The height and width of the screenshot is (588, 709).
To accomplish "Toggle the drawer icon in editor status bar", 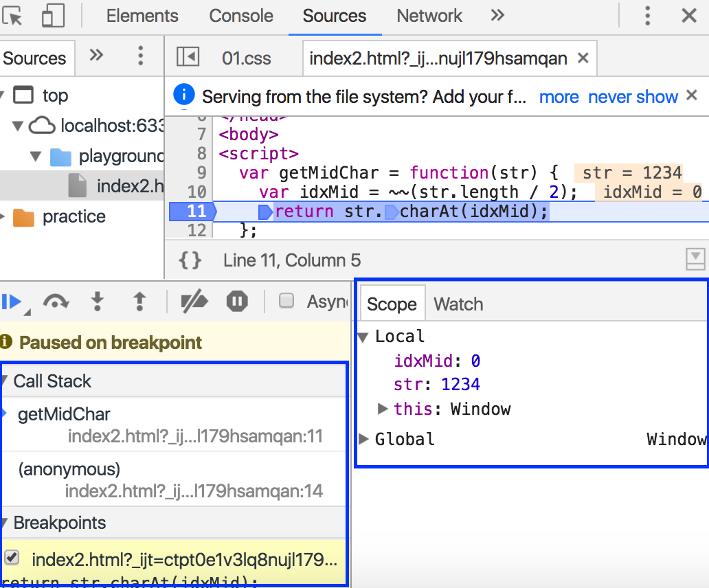I will coord(695,260).
